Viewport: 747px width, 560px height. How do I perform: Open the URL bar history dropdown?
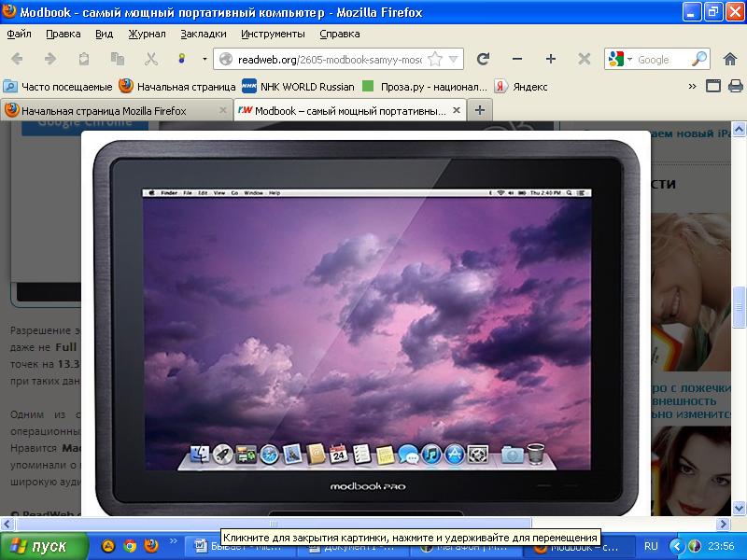(454, 60)
